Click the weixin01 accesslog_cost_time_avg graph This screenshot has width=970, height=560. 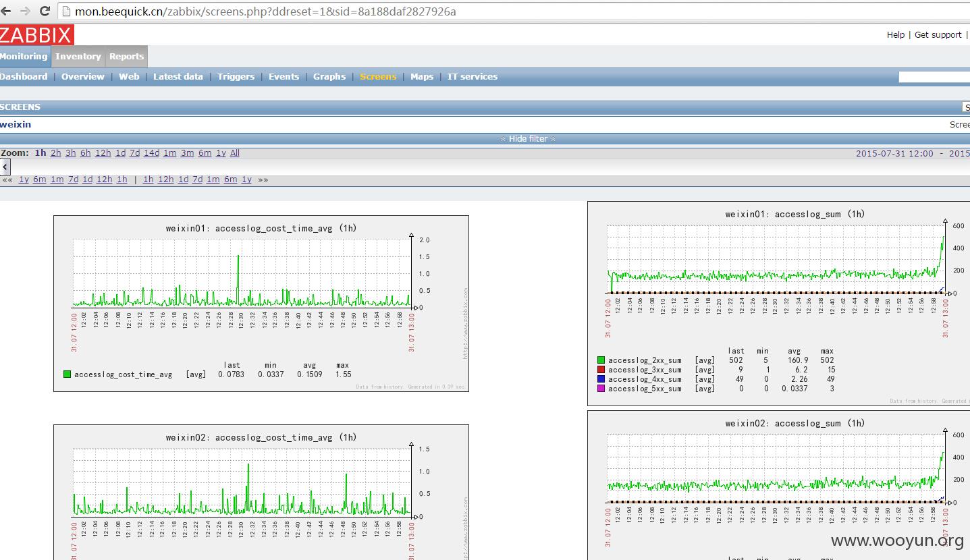point(261,304)
